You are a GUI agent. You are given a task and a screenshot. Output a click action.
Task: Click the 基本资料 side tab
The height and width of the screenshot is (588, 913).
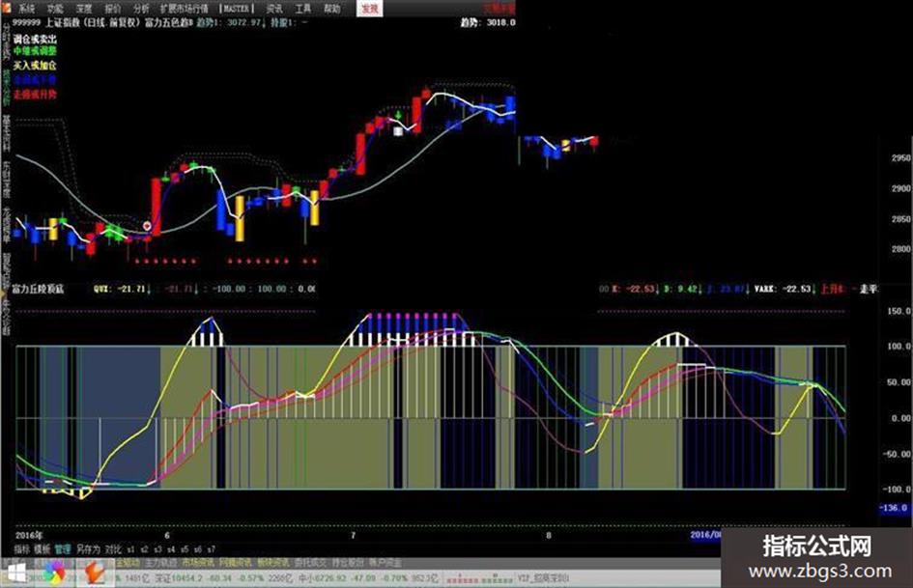tap(7, 132)
